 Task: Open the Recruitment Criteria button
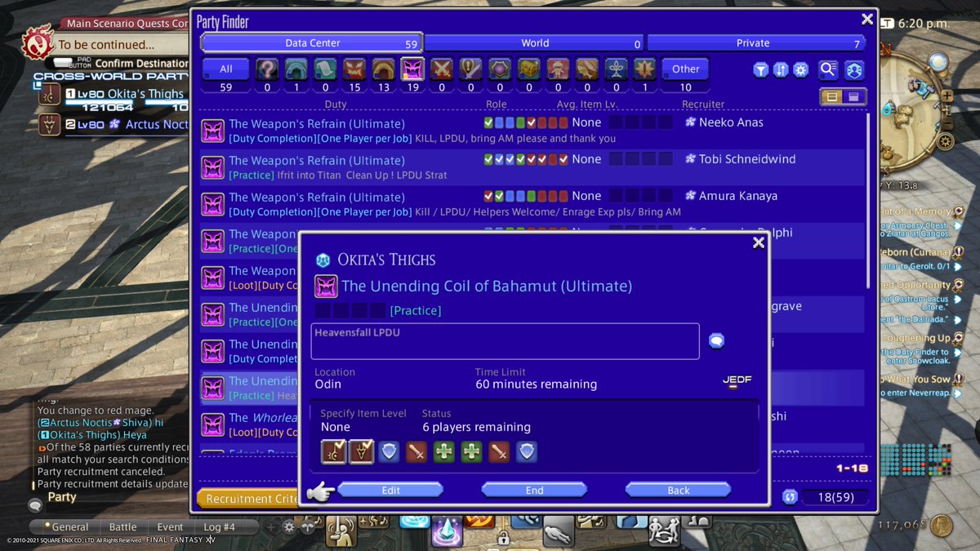tap(247, 499)
